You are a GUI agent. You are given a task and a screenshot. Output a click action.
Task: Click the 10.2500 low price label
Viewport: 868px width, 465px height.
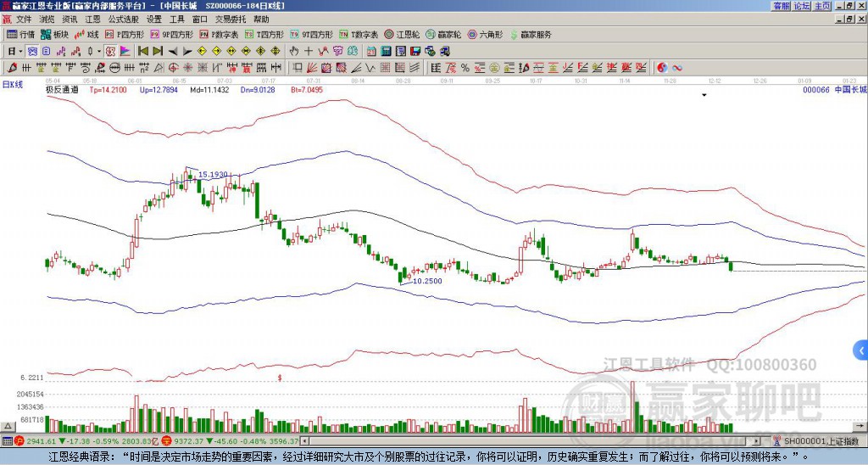[427, 281]
